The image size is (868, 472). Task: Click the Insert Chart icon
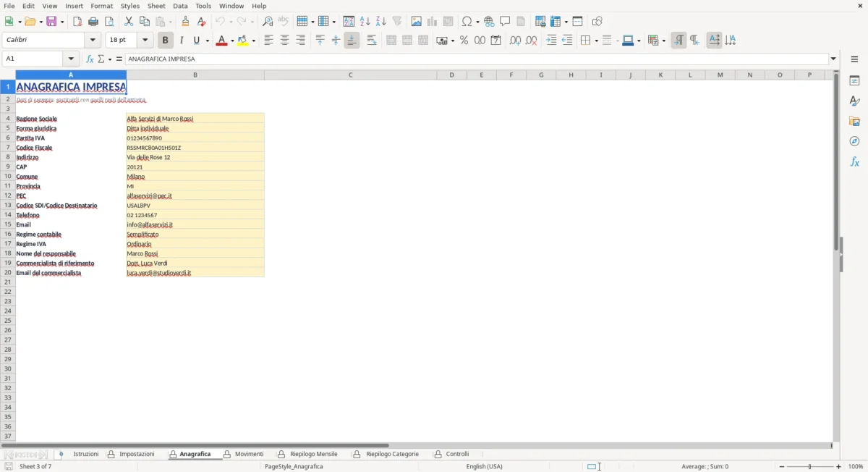[433, 22]
